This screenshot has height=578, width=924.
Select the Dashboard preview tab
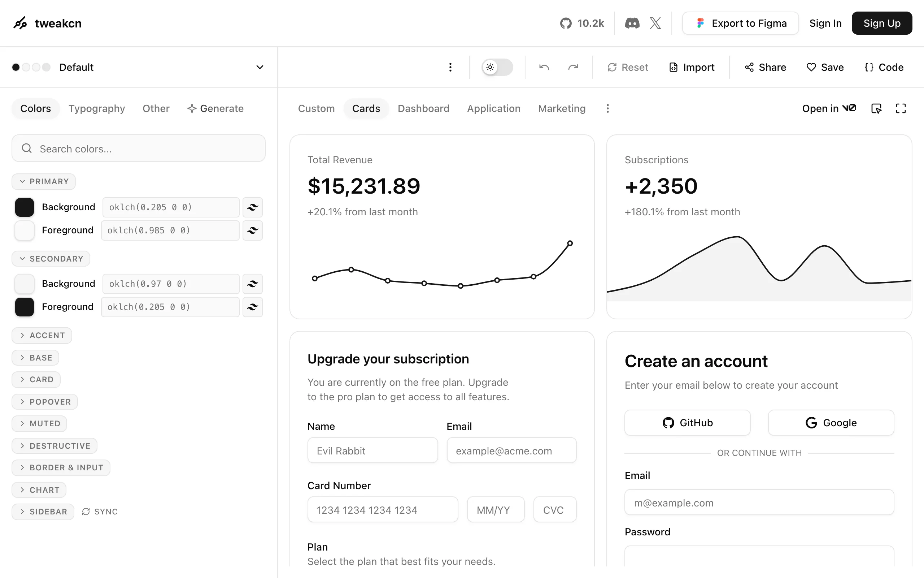click(x=423, y=109)
